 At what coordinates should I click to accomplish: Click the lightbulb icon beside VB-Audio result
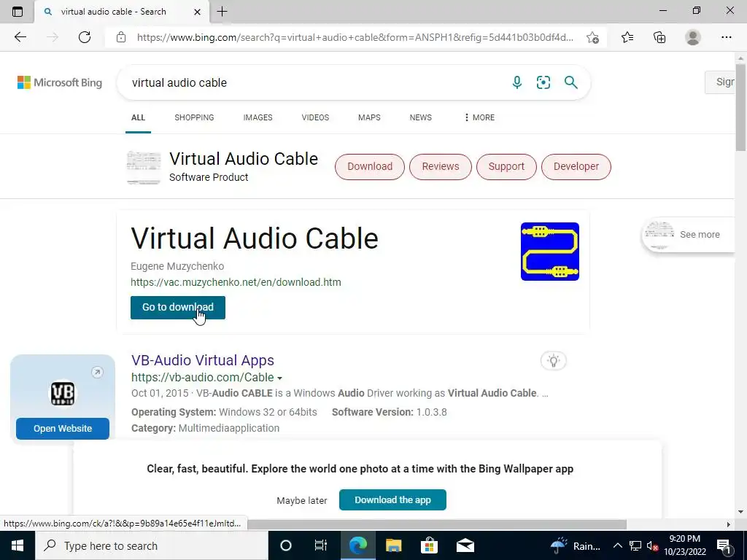553,360
